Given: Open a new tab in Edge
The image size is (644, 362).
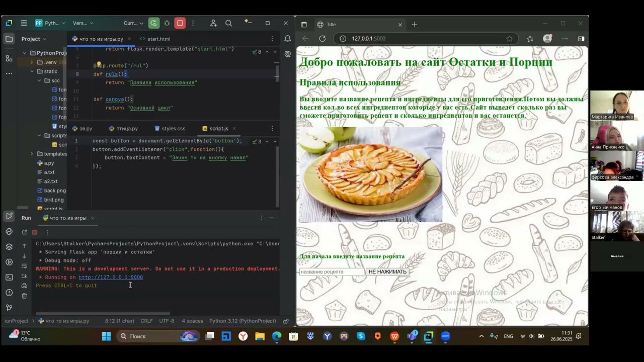Looking at the screenshot, I should (x=415, y=24).
